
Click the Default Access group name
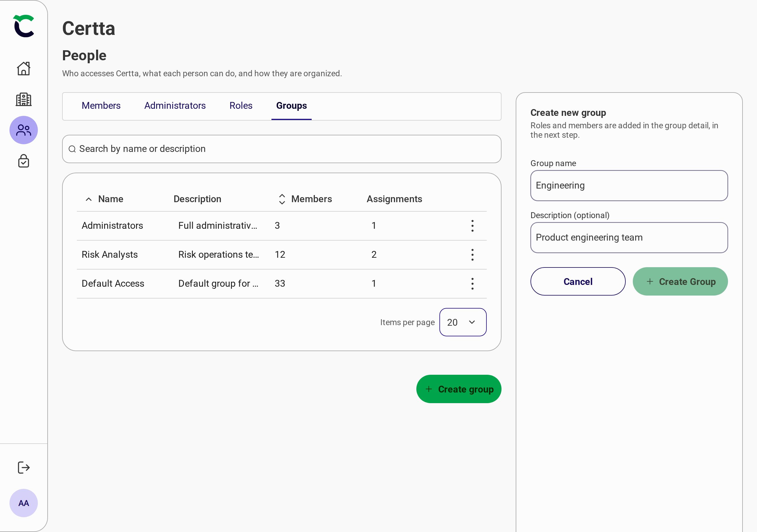click(x=113, y=283)
